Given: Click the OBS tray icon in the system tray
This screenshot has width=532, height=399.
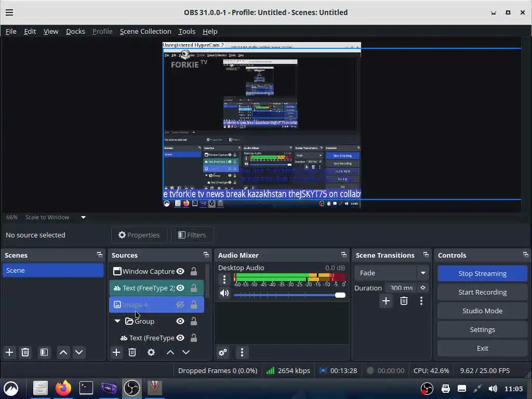Looking at the screenshot, I should tap(427, 389).
